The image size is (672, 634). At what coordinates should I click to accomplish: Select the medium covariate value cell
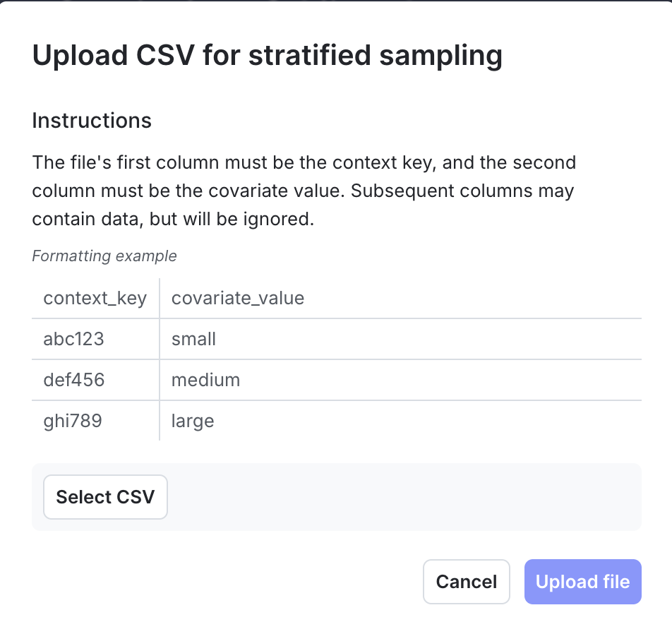click(205, 380)
